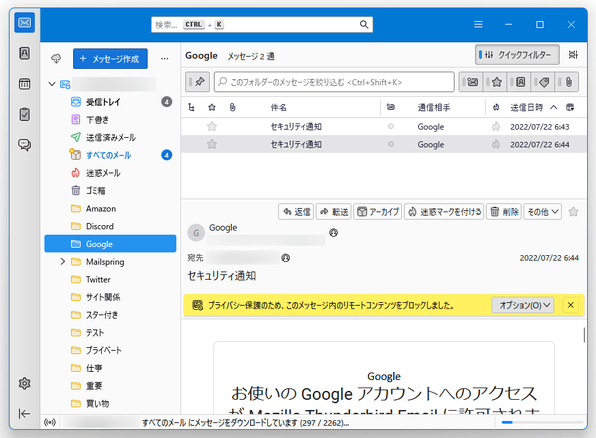Sort by 通信相手 column header
The image size is (596, 438).
(x=434, y=108)
